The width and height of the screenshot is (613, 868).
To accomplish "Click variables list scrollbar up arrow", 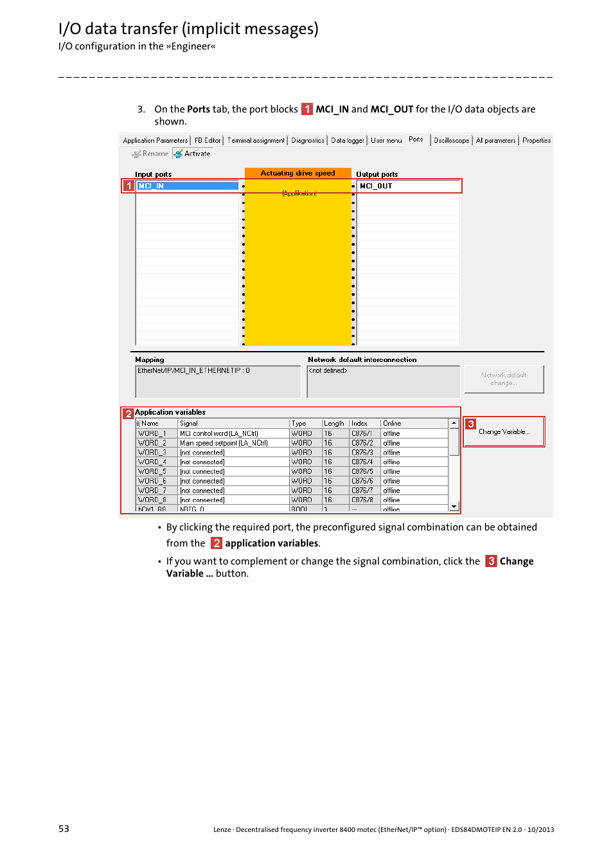I will coord(454,424).
